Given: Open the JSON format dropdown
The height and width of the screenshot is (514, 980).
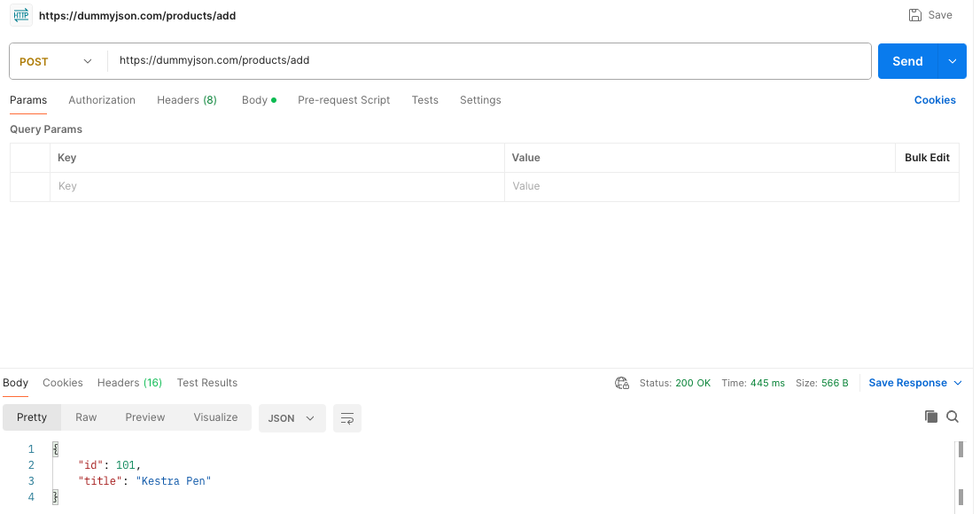Looking at the screenshot, I should point(292,418).
